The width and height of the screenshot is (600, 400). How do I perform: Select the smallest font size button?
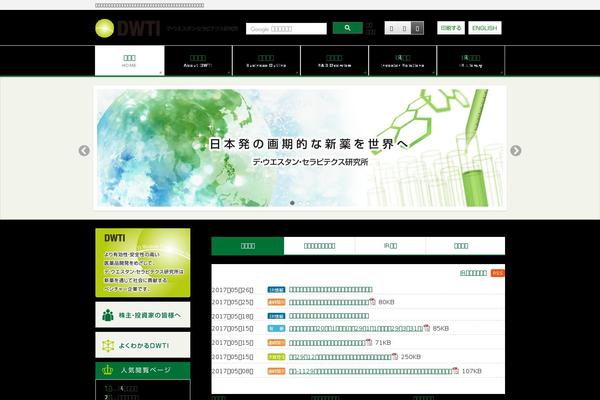pos(390,29)
